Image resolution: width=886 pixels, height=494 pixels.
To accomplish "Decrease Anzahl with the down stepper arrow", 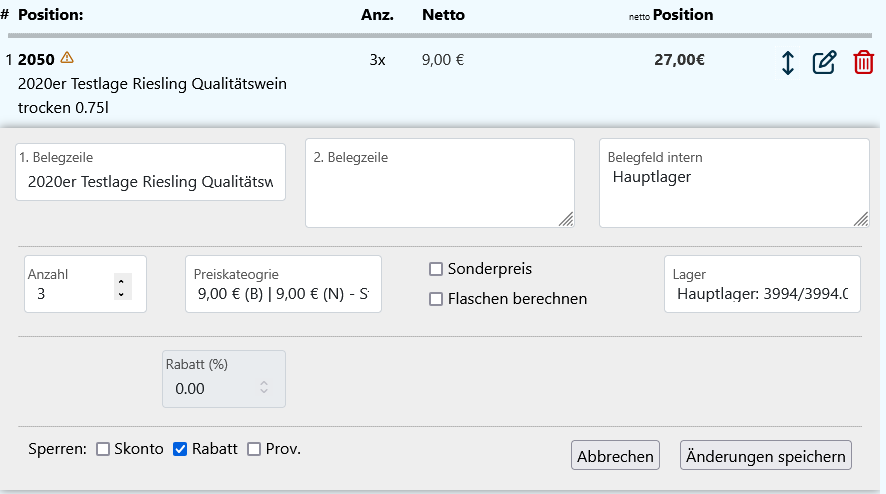I will point(122,294).
